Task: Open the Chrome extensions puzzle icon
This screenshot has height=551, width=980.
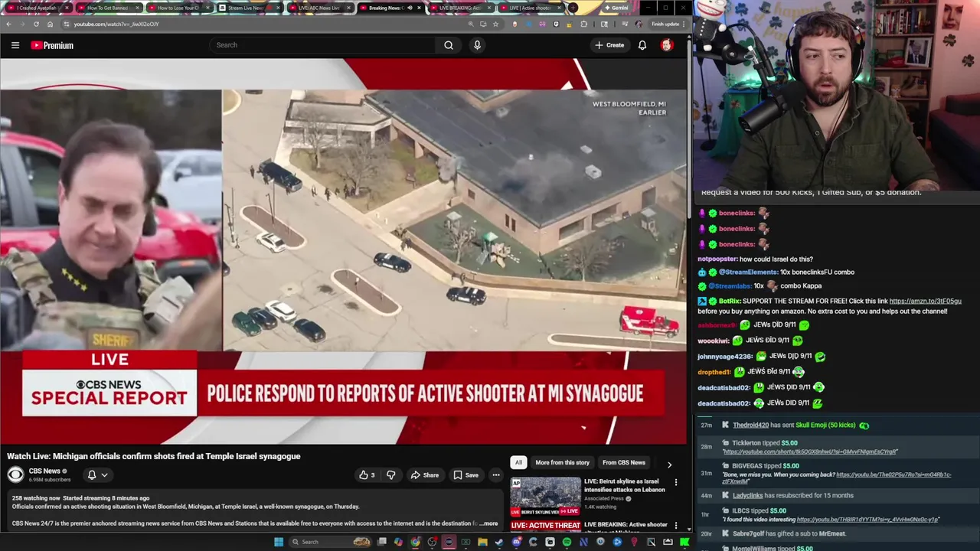Action: (x=584, y=24)
